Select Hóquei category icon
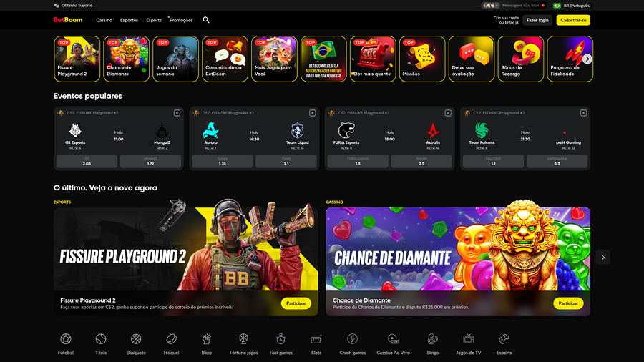The width and height of the screenshot is (644, 362). (x=171, y=339)
